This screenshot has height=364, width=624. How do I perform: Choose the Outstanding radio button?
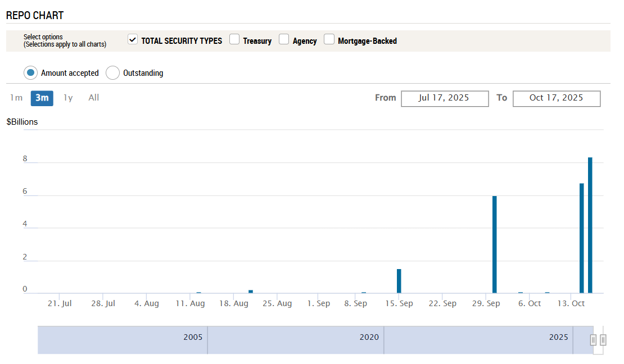click(x=113, y=73)
